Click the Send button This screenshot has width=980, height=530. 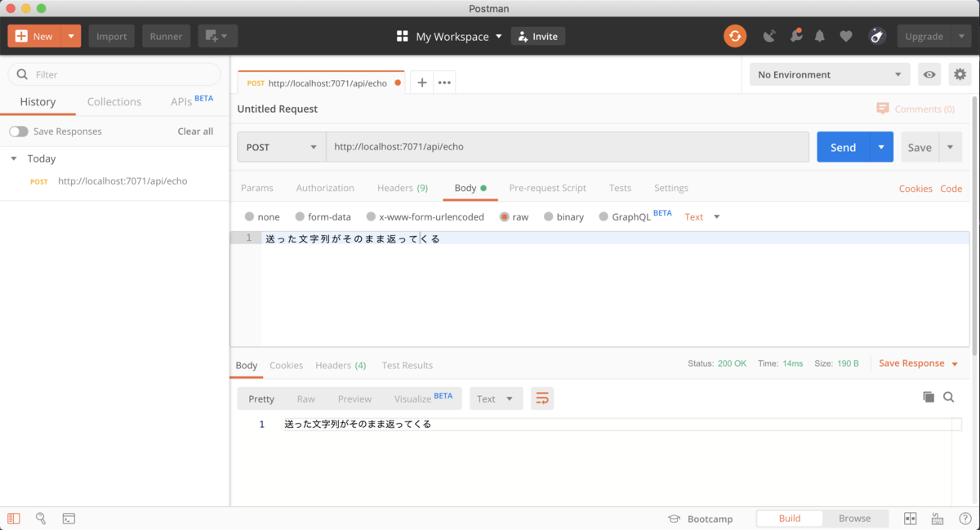[x=843, y=147]
